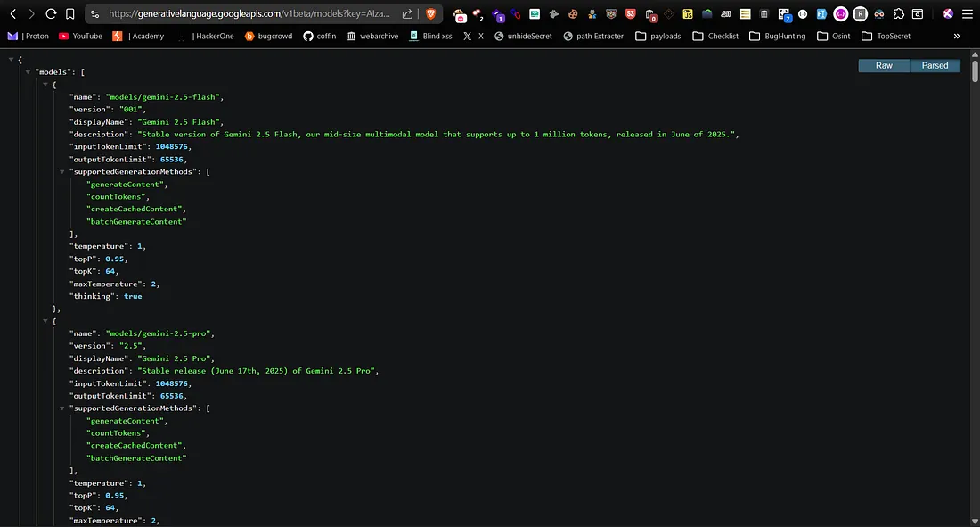Go forward to the next page

pos(32,13)
